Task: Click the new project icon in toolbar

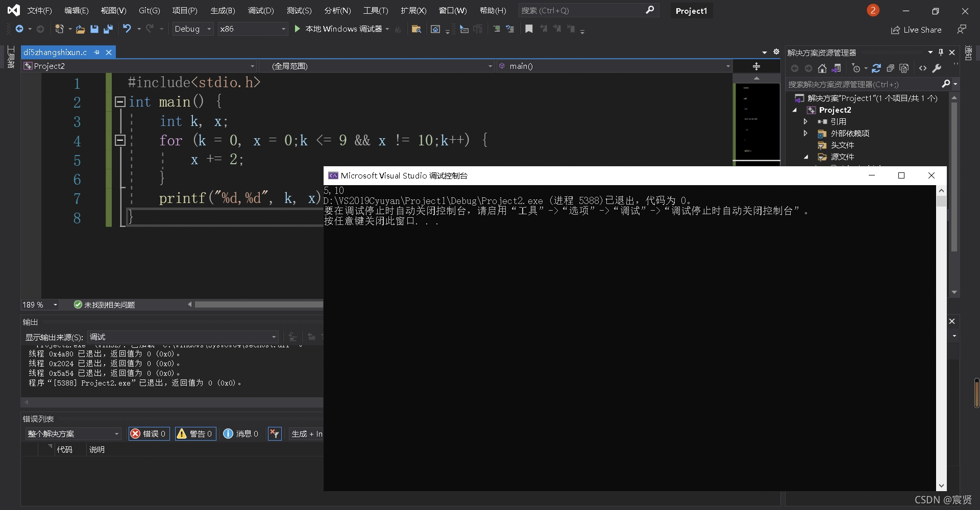Action: click(x=59, y=29)
